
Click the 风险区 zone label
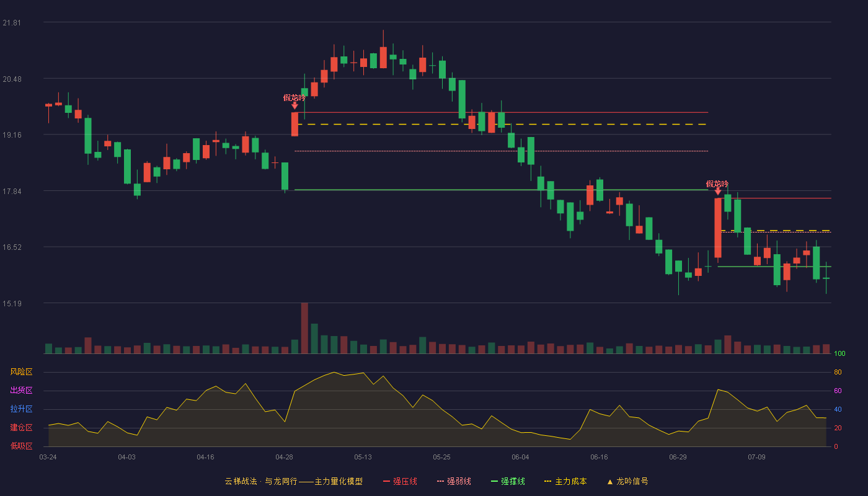(x=21, y=372)
